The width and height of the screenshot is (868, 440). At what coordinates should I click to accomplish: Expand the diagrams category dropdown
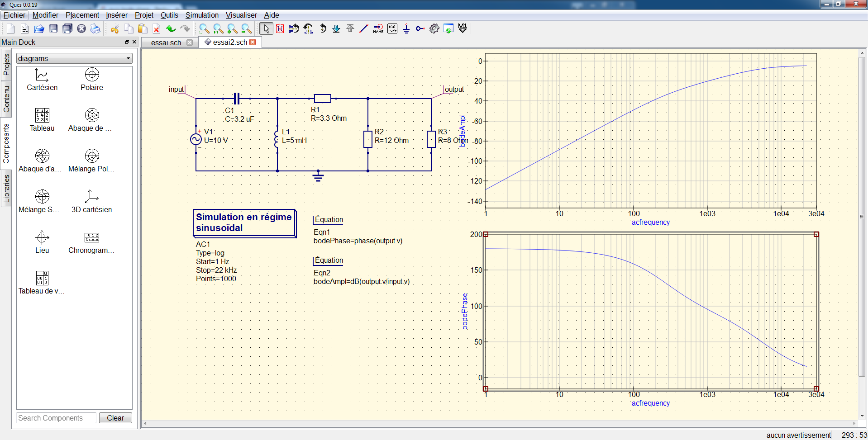[x=74, y=58]
